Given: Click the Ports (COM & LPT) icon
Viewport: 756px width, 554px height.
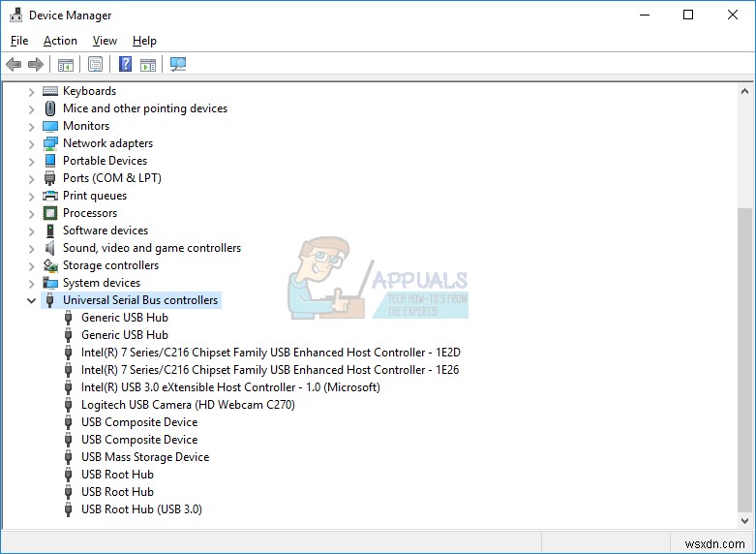Looking at the screenshot, I should tap(50, 178).
